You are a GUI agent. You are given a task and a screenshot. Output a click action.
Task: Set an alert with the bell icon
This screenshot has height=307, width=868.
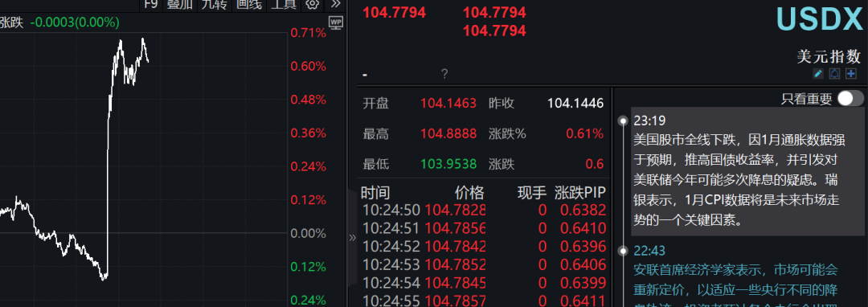point(834,74)
